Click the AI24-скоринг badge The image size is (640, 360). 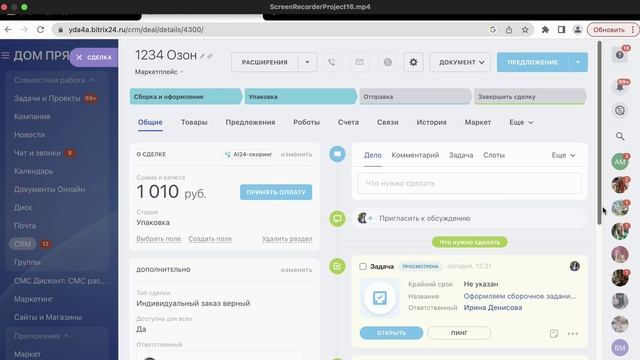click(248, 154)
